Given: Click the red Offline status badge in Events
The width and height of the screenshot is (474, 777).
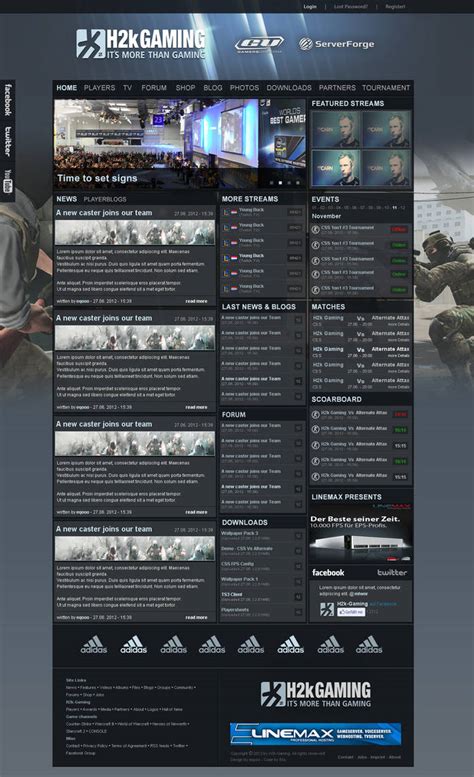Looking at the screenshot, I should pos(399,229).
